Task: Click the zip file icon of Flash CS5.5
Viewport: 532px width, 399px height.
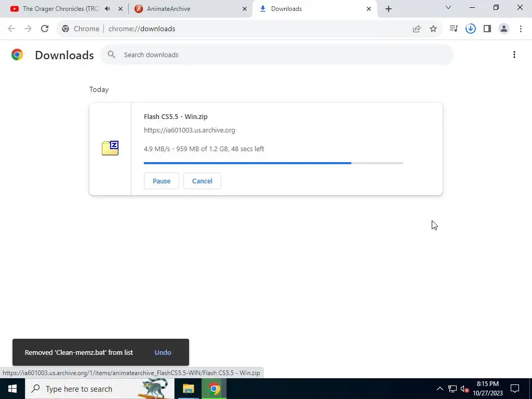Action: 110,148
